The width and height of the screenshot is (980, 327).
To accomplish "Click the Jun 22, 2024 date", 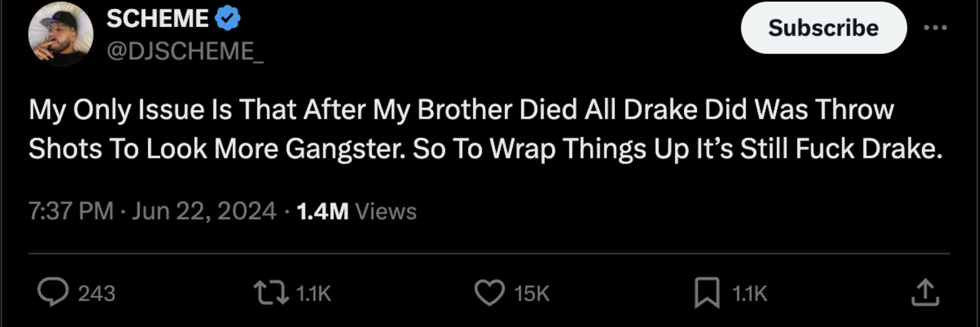I will click(x=204, y=211).
